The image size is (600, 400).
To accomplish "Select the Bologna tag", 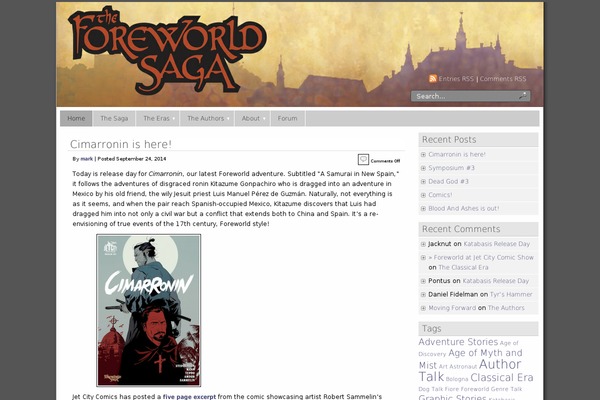I will pos(457,379).
